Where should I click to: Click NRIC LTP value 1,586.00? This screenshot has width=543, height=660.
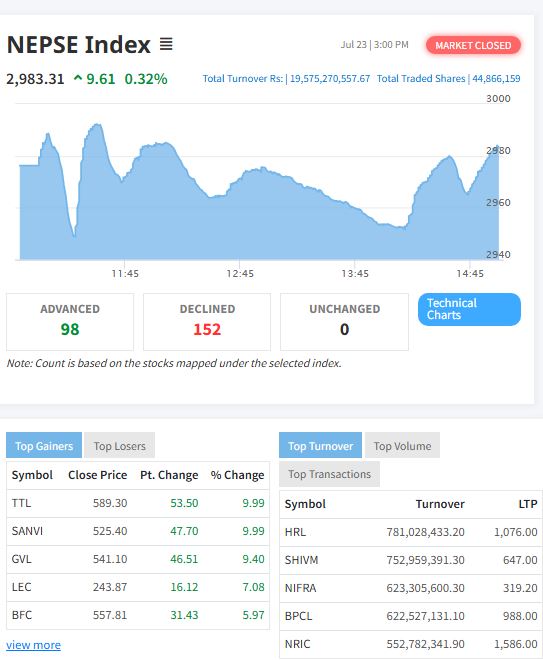[x=516, y=644]
